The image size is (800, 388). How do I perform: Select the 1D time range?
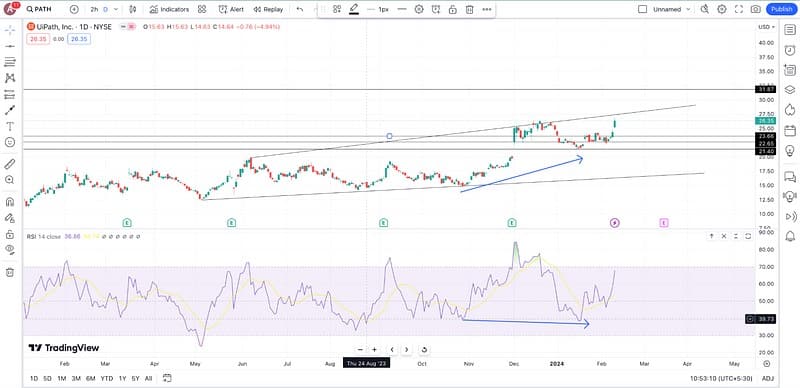coord(34,378)
